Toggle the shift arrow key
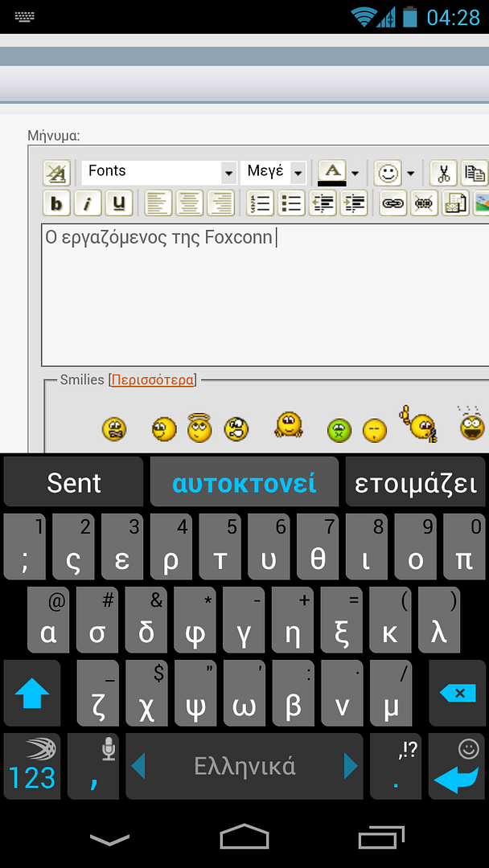Viewport: 489px width, 868px height. click(x=32, y=693)
